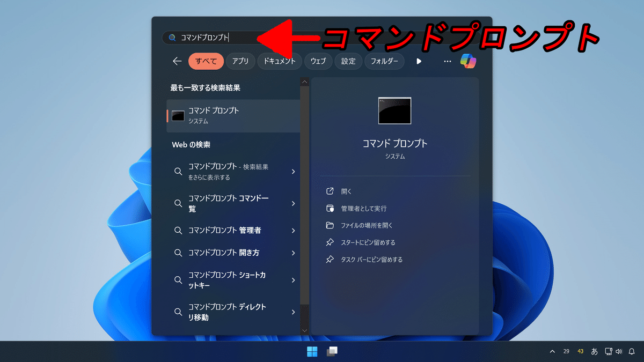Switch to the アプリ filter tab
Screen dimensions: 644x362
click(240, 61)
